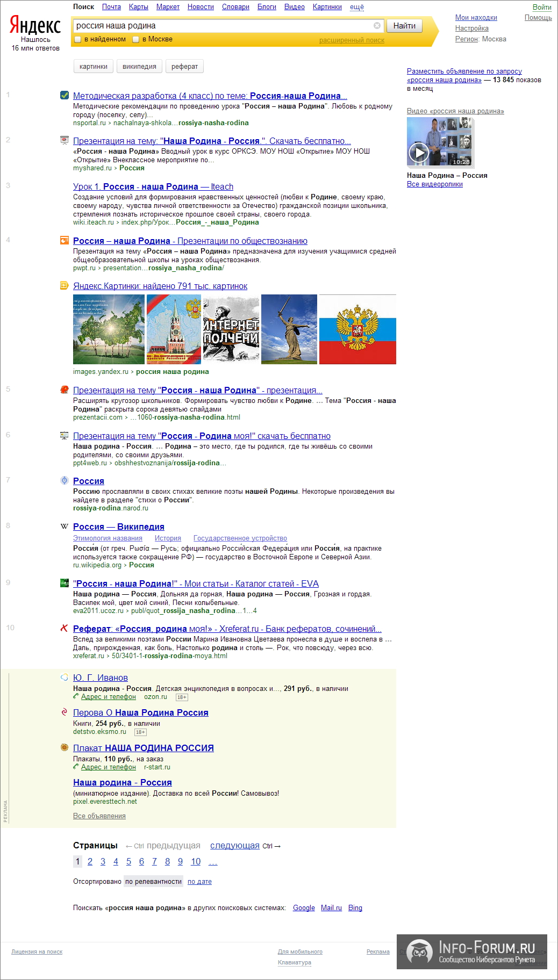Open the 'Интернет ополчение' image thumbnail

(231, 329)
